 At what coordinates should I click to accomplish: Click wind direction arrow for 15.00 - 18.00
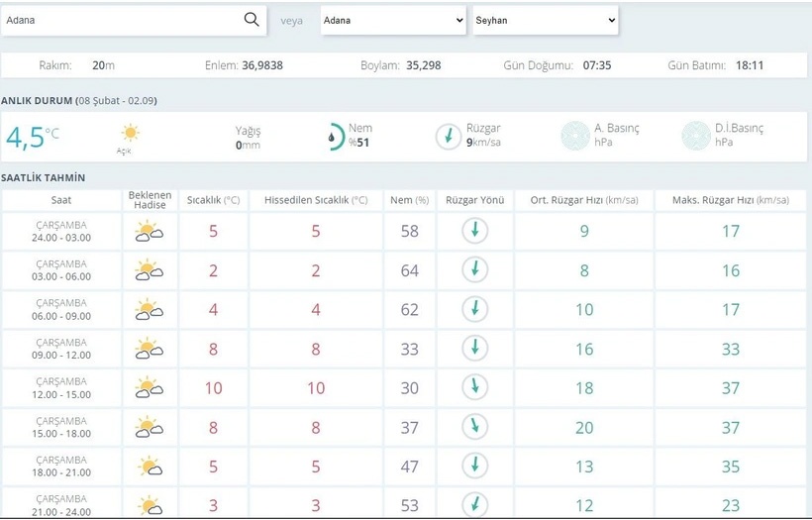pyautogui.click(x=475, y=427)
